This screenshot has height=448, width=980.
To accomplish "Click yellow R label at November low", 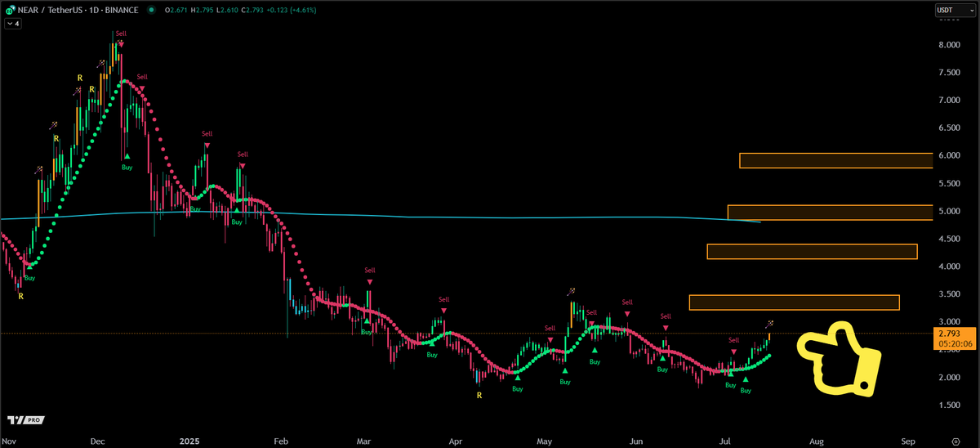I will coord(21,296).
